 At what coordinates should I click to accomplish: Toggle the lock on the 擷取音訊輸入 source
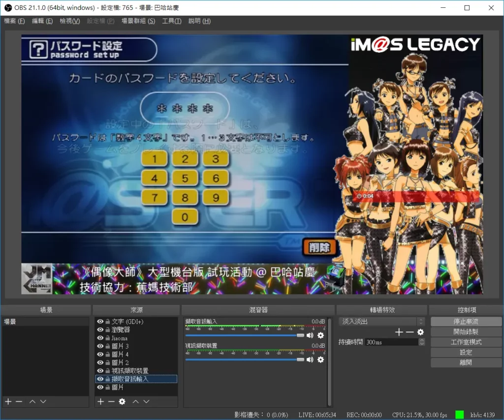(108, 379)
